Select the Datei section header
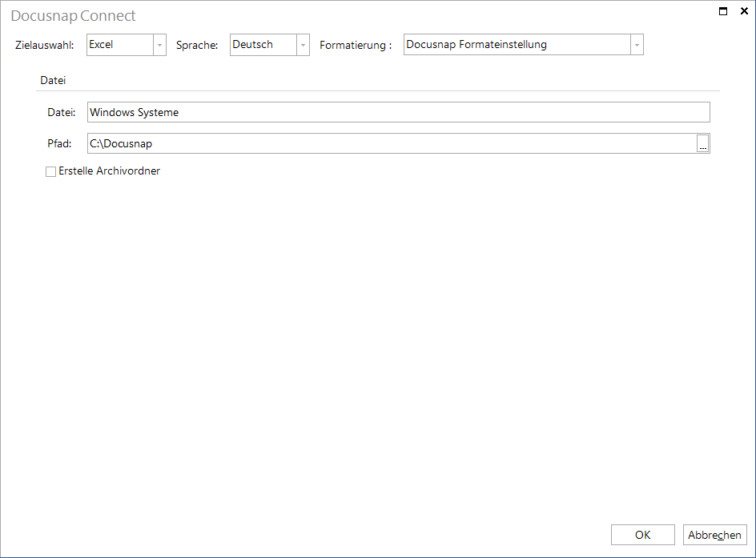Viewport: 756px width, 558px height. pyautogui.click(x=53, y=81)
